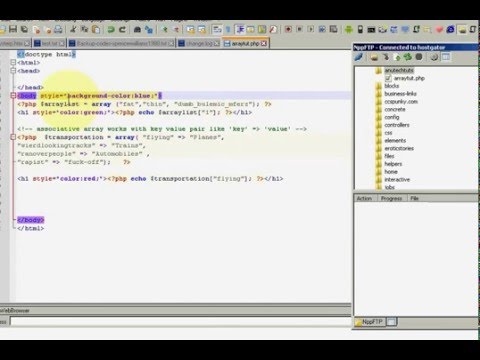Image resolution: width=480 pixels, height=360 pixels.
Task: Close the test.txt tab
Action: pyautogui.click(x=62, y=44)
